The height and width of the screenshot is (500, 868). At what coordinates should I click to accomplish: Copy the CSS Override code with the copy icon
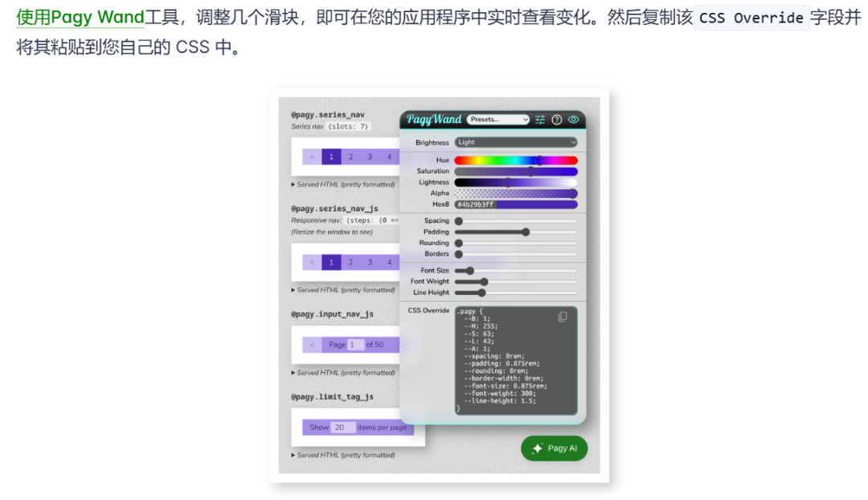coord(563,317)
